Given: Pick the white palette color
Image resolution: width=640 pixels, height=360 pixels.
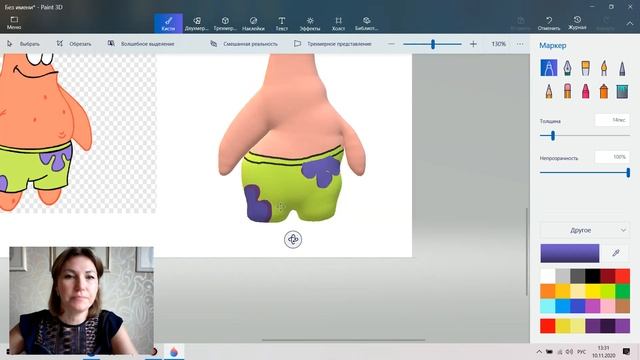Looking at the screenshot, I should pos(548,276).
